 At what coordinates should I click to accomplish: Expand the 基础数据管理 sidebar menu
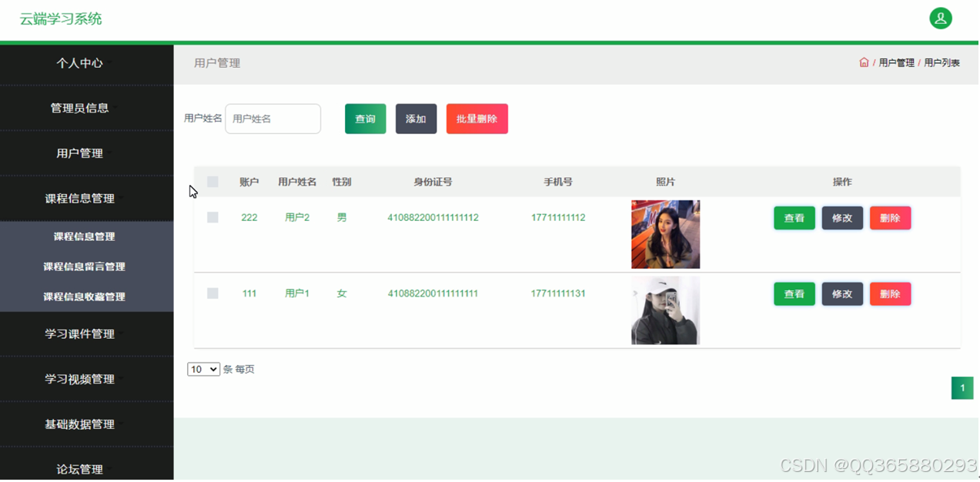[x=79, y=424]
